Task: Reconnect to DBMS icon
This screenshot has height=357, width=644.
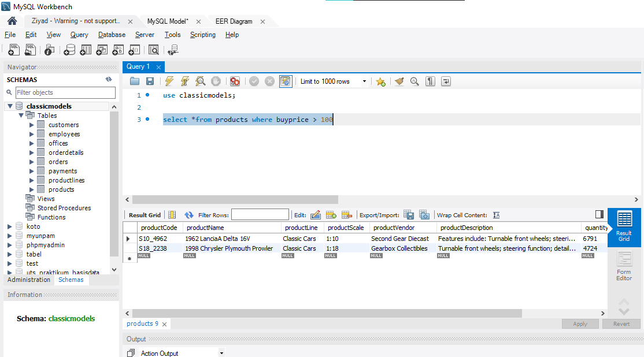Action: pyautogui.click(x=173, y=50)
